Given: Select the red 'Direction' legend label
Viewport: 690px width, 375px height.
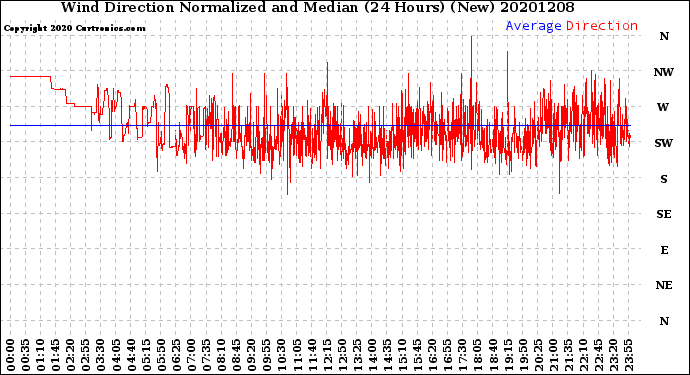Looking at the screenshot, I should 602,26.
